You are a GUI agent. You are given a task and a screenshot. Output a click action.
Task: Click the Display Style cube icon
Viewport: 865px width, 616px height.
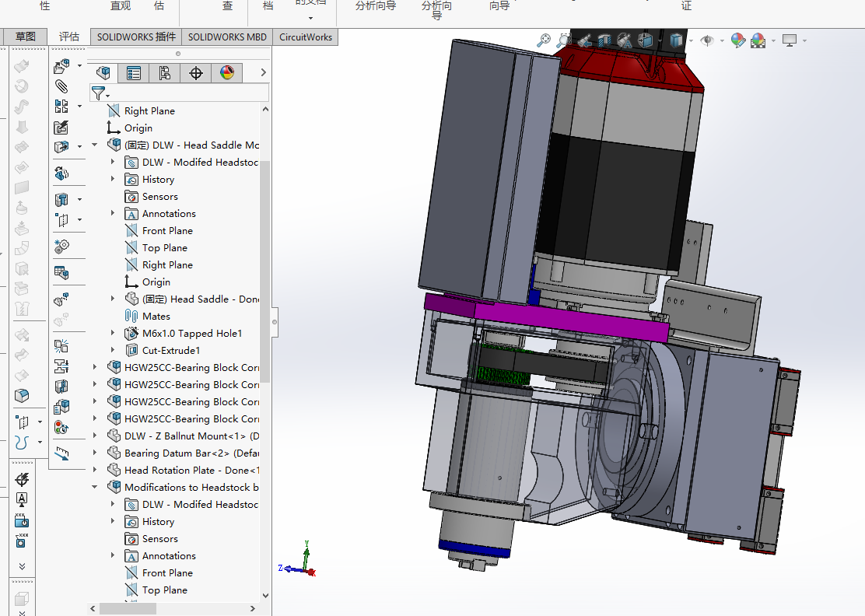[676, 40]
